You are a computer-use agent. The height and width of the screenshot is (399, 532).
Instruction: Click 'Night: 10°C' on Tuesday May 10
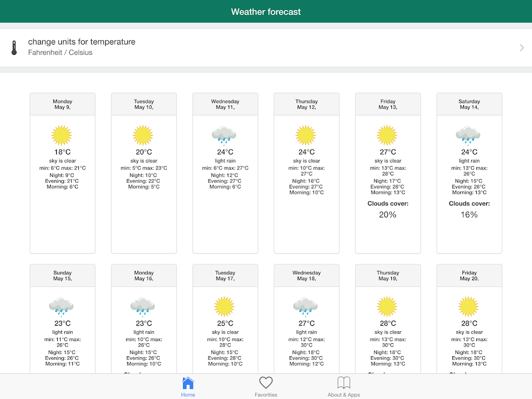[143, 176]
